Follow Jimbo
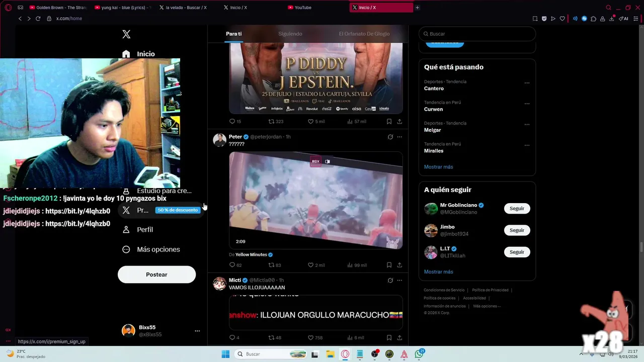 click(x=517, y=230)
